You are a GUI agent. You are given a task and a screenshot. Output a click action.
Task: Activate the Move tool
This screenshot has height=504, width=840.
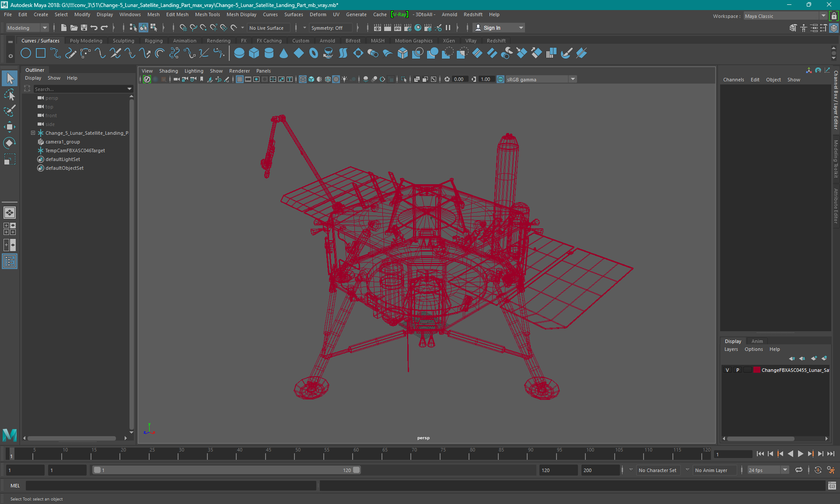pyautogui.click(x=10, y=127)
